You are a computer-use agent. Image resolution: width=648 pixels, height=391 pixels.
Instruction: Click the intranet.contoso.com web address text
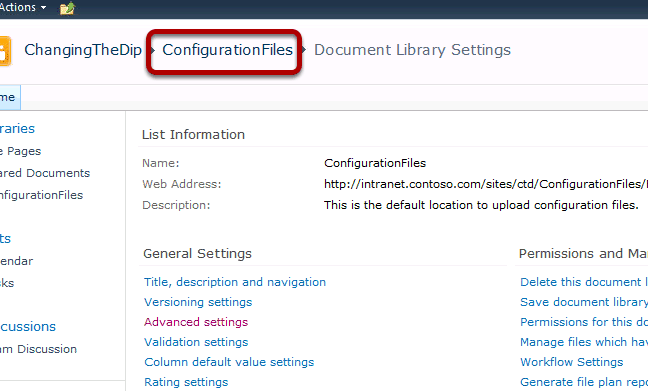coord(486,184)
